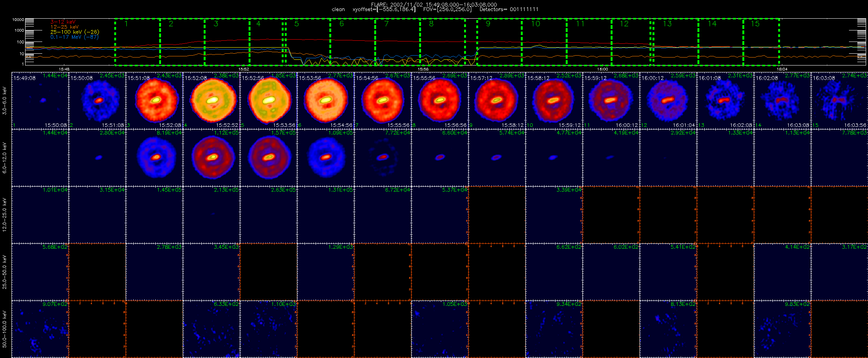The image size is (868, 358).
Task: Pick the 6.0-12.0 keV image labeled 1.08E+05
Action: [x=325, y=158]
